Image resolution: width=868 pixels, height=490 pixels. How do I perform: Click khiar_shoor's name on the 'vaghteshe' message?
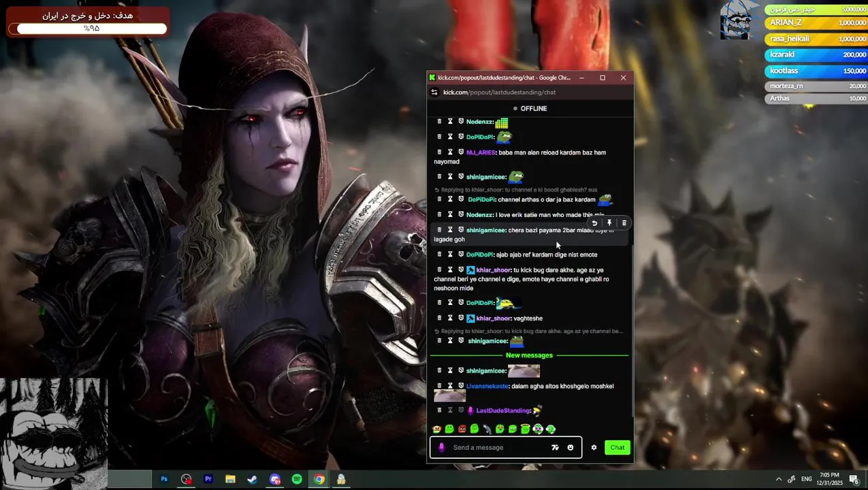[494, 318]
